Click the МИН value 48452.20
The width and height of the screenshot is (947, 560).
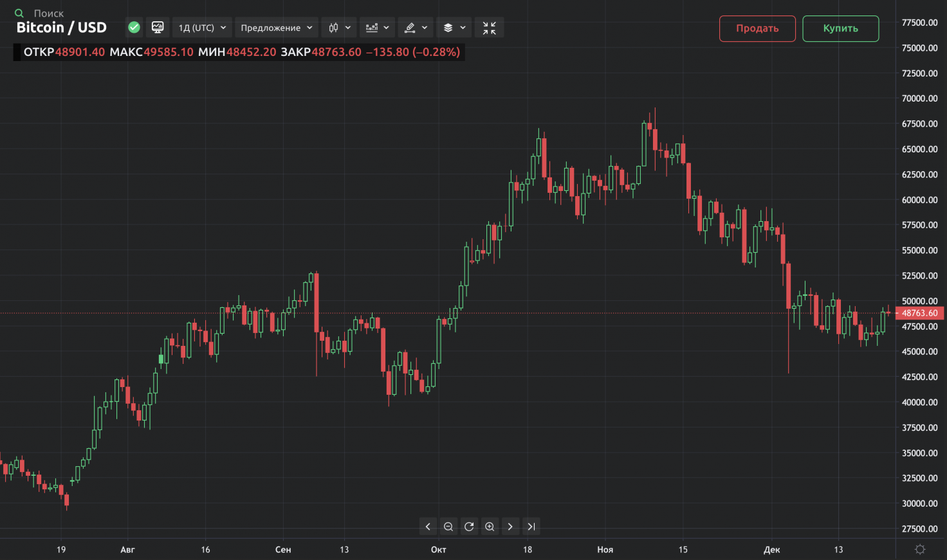[251, 52]
